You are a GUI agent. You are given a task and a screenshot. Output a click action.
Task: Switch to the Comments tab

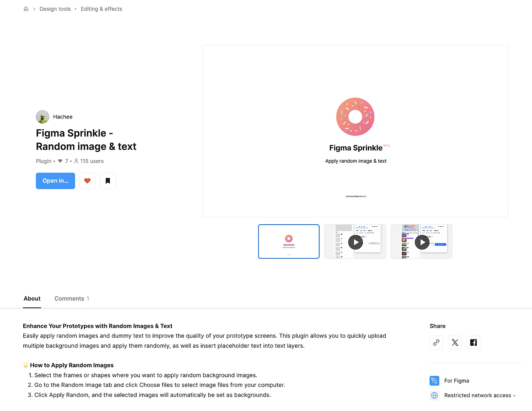[x=71, y=299]
